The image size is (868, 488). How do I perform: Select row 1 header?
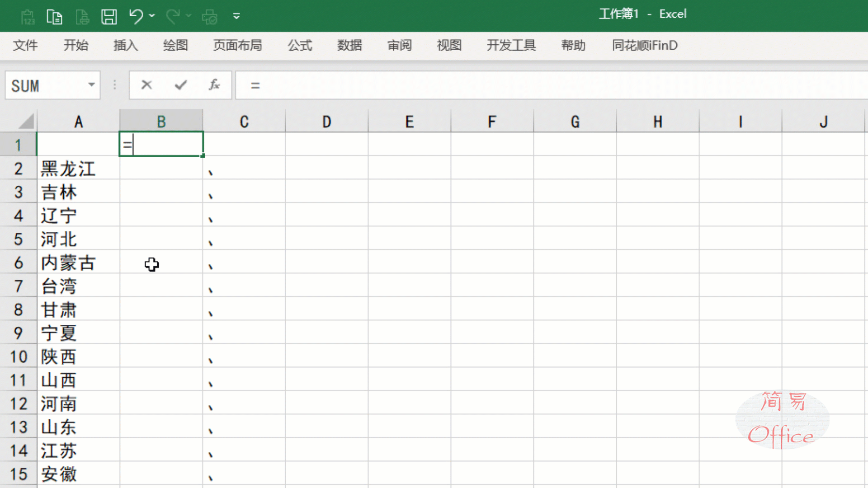click(18, 145)
